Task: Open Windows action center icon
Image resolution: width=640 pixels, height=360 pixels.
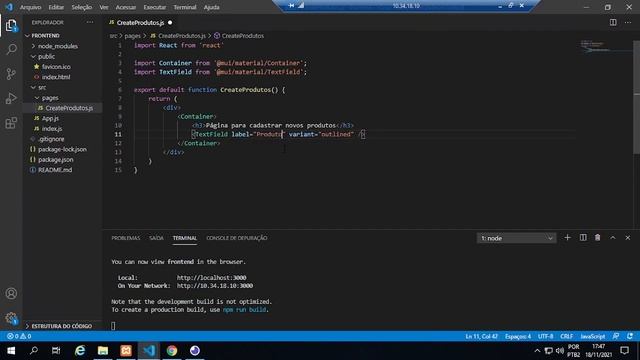Action: [624, 351]
